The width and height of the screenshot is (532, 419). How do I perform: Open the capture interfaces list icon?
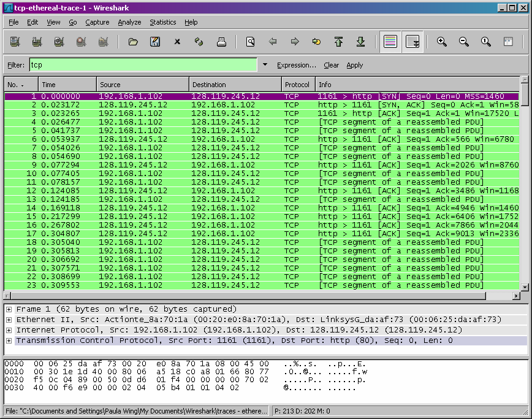pos(15,42)
